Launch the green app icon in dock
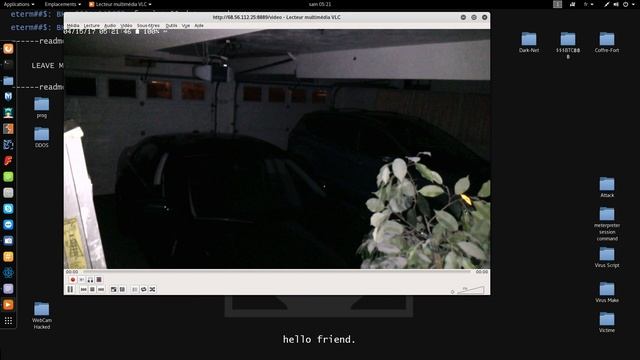The image size is (640, 360). click(8, 177)
